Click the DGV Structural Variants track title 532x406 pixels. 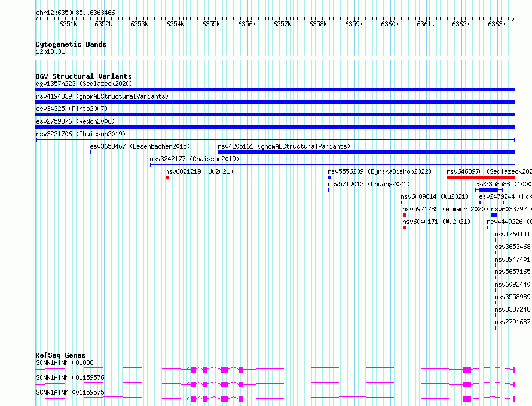(x=84, y=76)
